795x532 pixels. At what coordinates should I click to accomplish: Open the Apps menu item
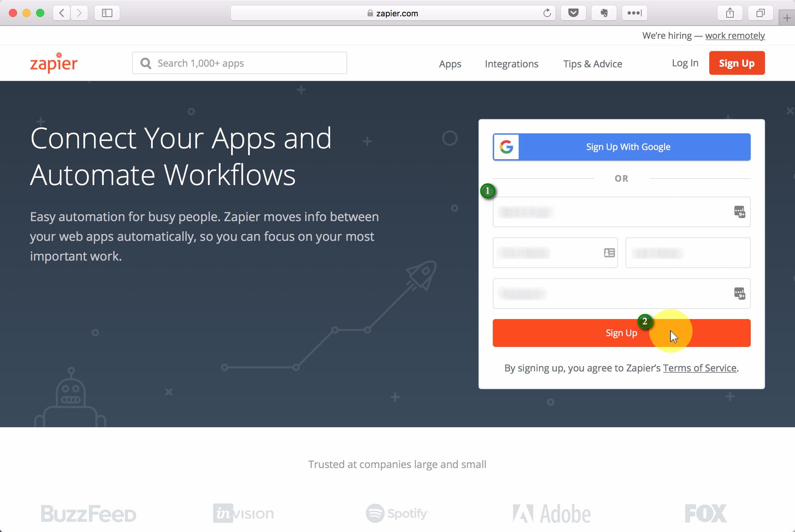[x=450, y=64]
